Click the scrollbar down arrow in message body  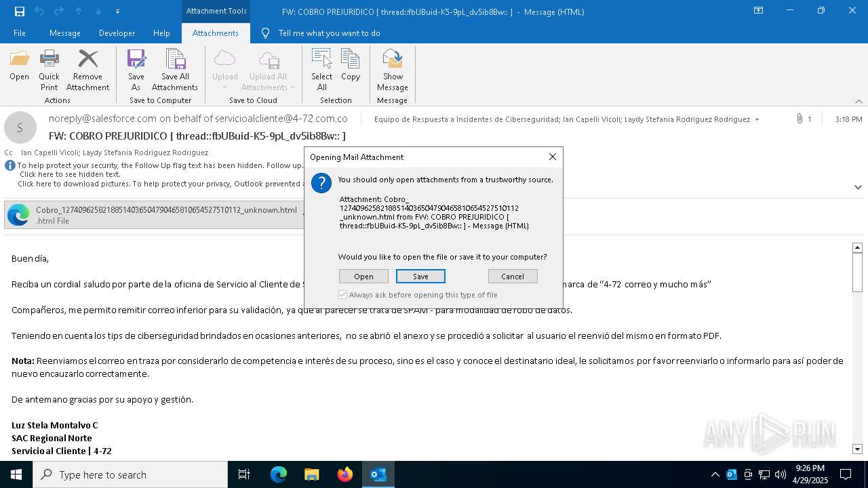click(857, 449)
